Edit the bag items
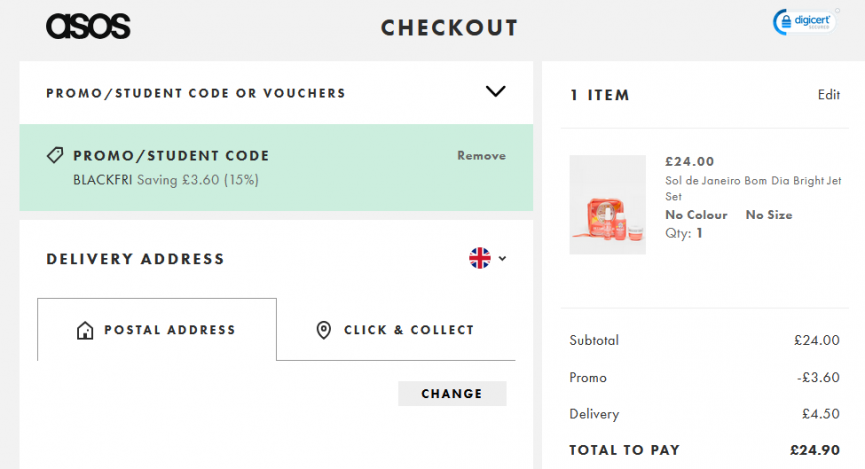Screen dimensions: 865x469 pos(829,95)
